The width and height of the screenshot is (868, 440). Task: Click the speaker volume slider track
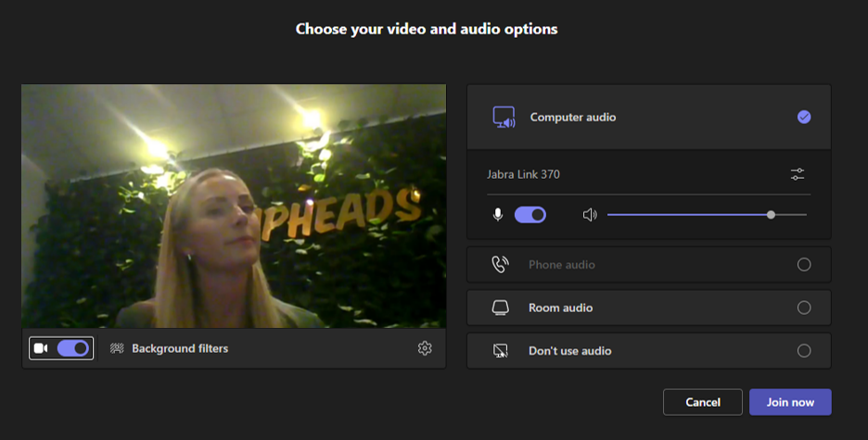click(x=686, y=215)
